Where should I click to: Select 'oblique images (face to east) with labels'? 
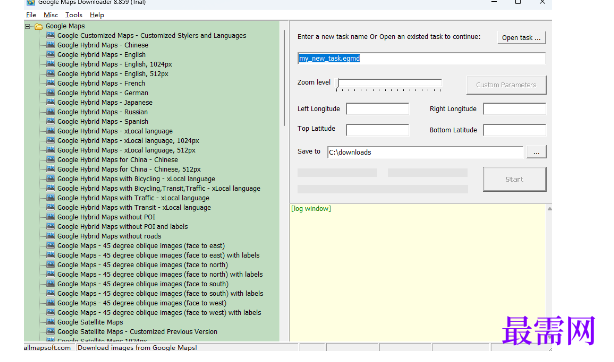coord(158,255)
